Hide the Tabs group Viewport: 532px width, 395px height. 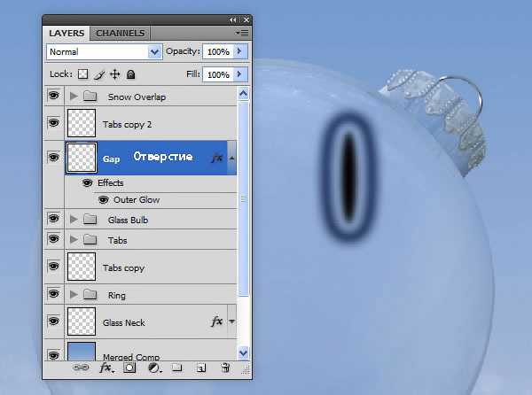53,239
